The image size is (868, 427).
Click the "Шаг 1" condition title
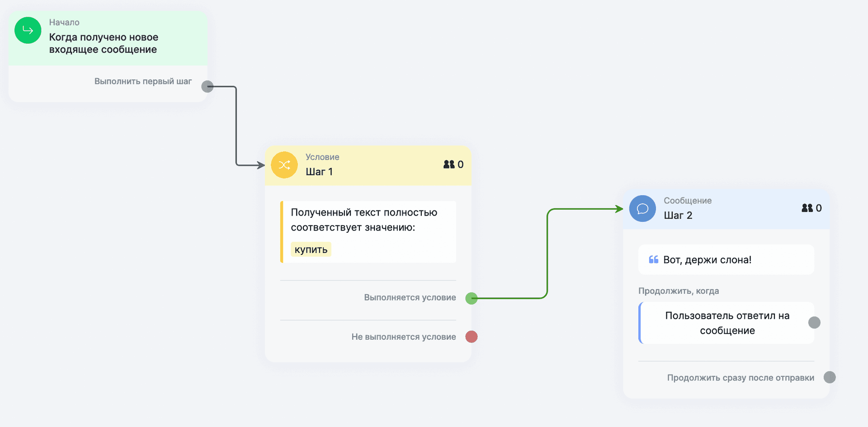[x=319, y=172]
